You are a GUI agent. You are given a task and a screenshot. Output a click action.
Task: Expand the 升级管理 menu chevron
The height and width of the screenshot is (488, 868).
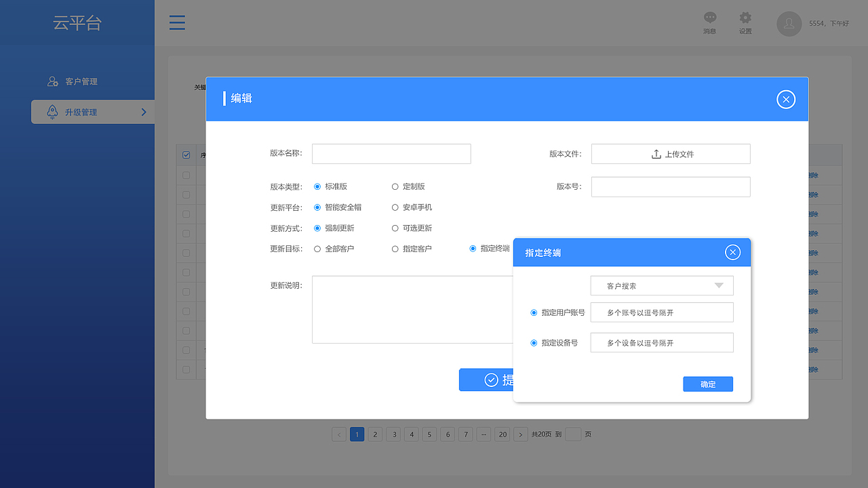click(144, 112)
